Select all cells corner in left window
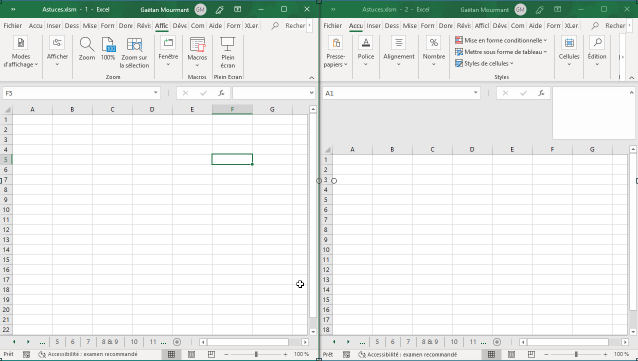Viewport: 638px width, 361px height. tap(7, 109)
